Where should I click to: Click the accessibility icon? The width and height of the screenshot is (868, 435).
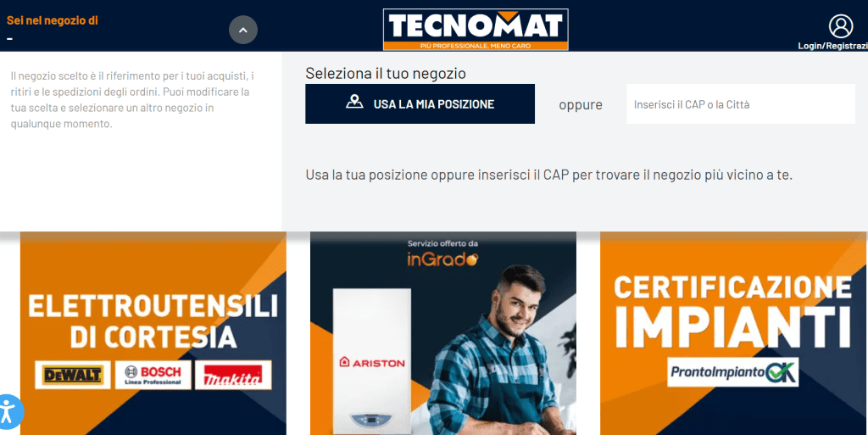[x=8, y=412]
